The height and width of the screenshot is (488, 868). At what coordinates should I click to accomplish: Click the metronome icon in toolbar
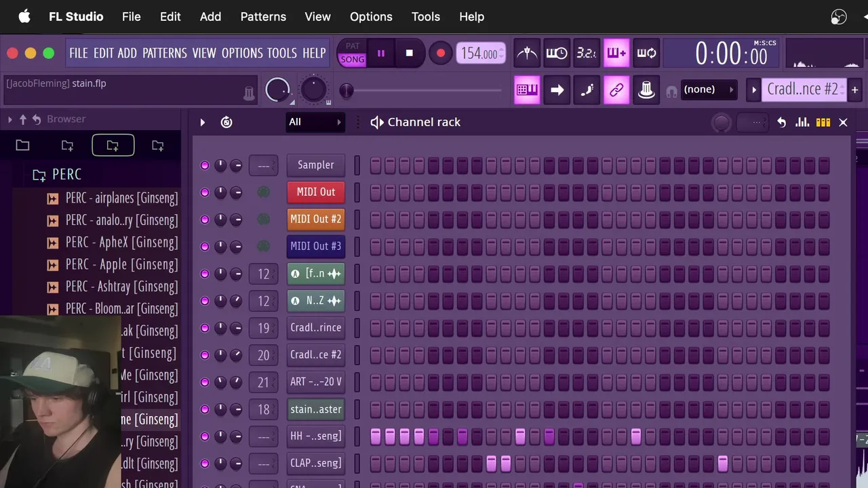tap(527, 53)
